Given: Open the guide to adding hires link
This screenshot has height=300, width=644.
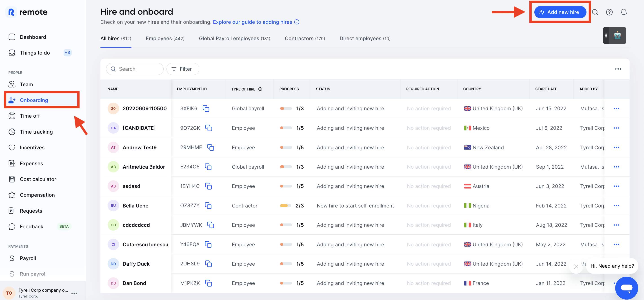Looking at the screenshot, I should (x=253, y=22).
